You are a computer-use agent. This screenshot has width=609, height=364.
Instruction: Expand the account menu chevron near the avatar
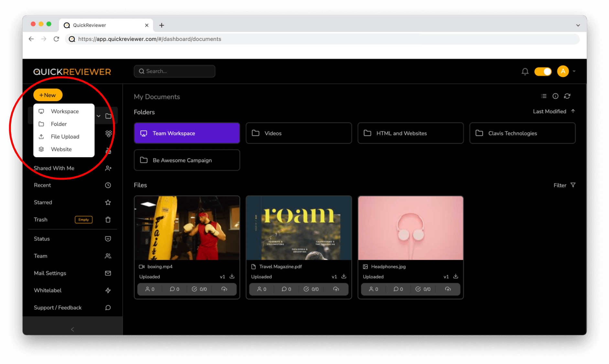[x=574, y=71]
